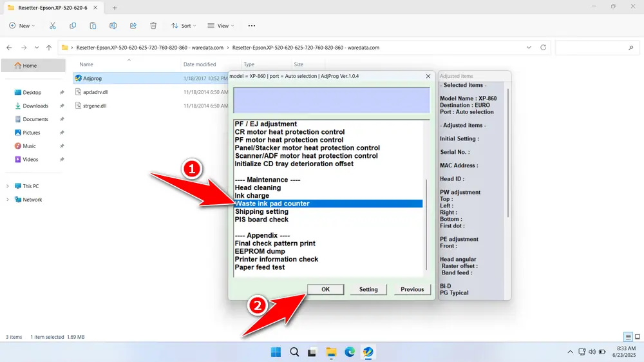Select Waste ink pad counter entry
The image size is (644, 362).
click(x=328, y=204)
